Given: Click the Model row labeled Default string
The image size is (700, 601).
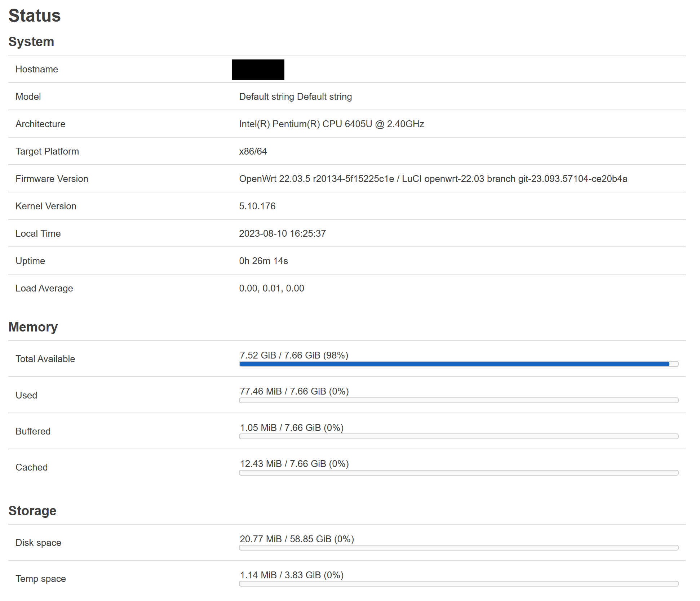Looking at the screenshot, I should 296,97.
